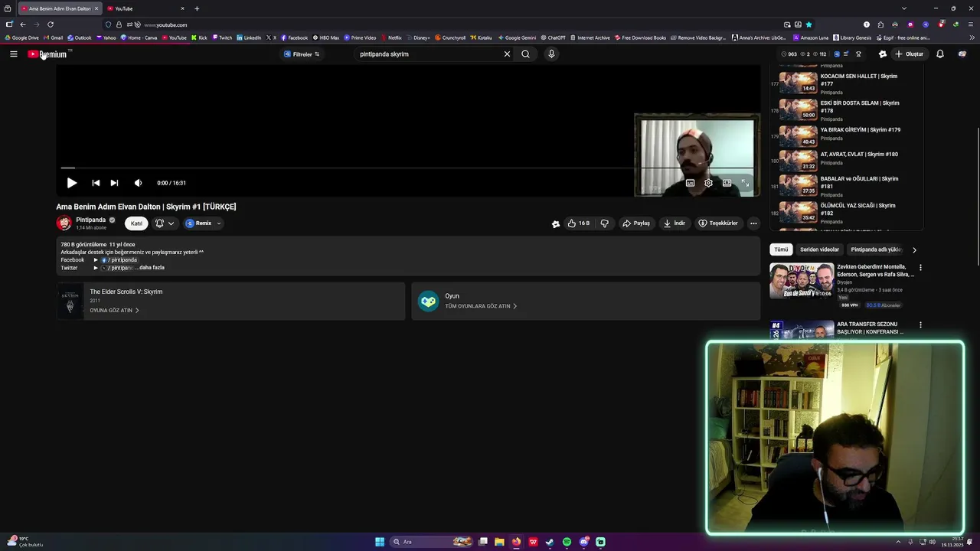Switch to theater mode in player
Screen dimensions: 980x551
pyautogui.click(x=727, y=183)
